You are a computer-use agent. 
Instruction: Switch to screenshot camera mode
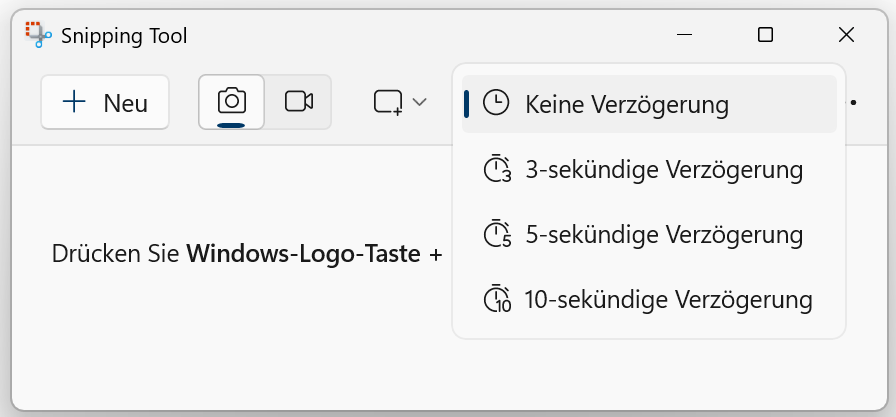[x=231, y=101]
